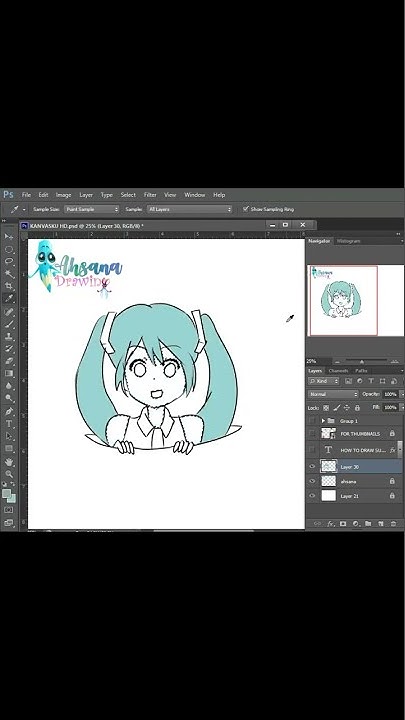Open the Edit menu
Viewport: 405px width, 720px height.
(x=43, y=195)
